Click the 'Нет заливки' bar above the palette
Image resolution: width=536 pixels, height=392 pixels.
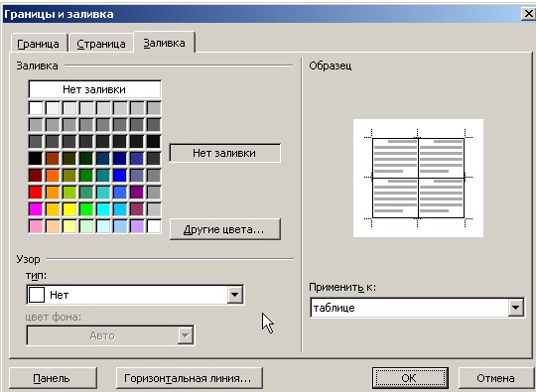pos(94,89)
